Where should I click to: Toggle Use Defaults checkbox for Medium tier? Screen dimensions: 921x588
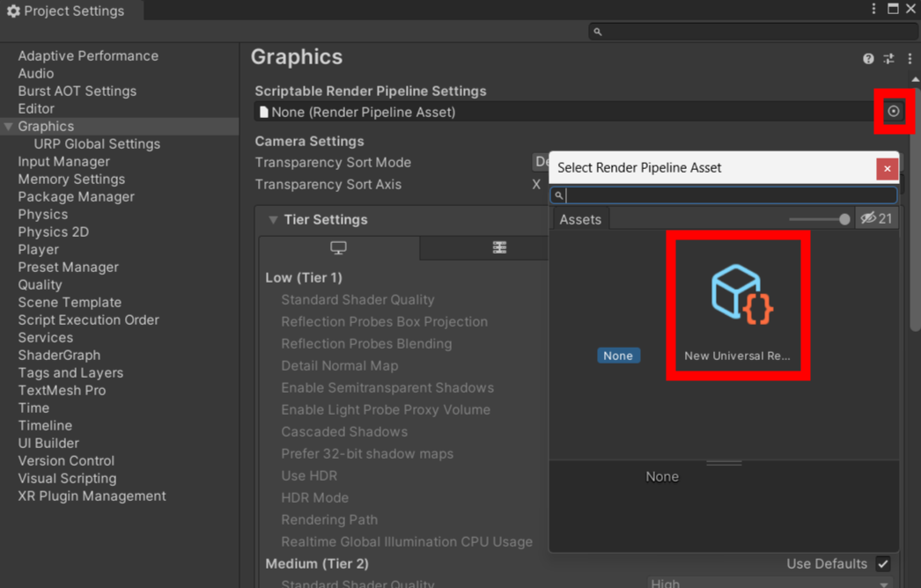883,564
